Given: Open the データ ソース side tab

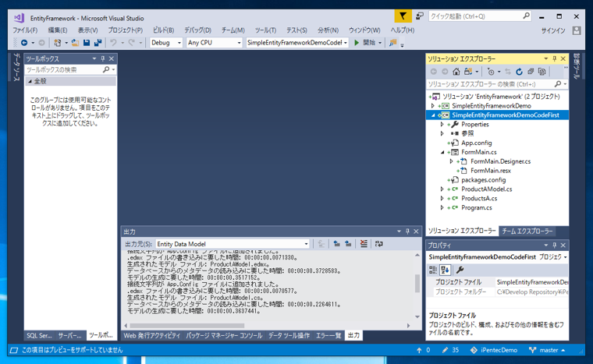Looking at the screenshot, I should pyautogui.click(x=16, y=67).
